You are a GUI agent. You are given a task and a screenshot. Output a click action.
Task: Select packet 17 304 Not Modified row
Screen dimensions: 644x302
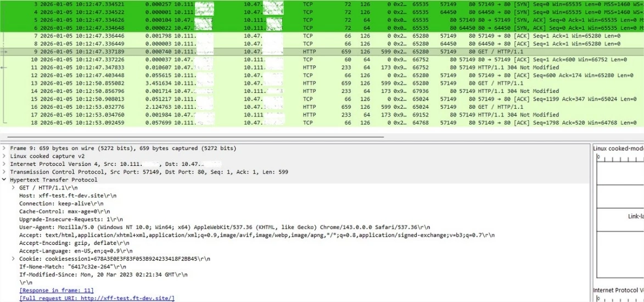(322, 115)
